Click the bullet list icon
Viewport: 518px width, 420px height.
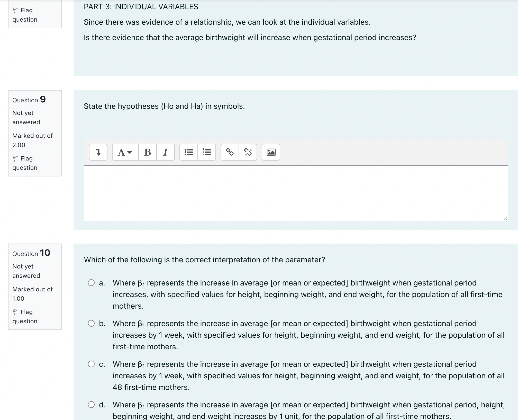(x=188, y=152)
